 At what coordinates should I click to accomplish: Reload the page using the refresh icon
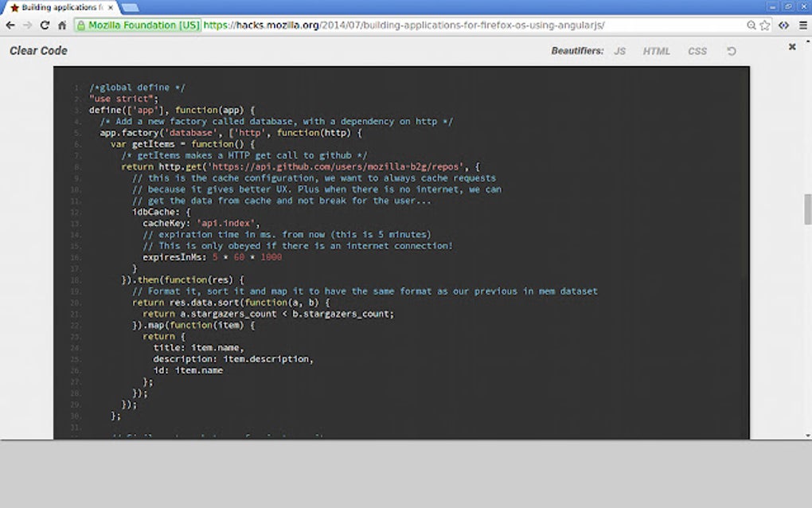tap(45, 25)
